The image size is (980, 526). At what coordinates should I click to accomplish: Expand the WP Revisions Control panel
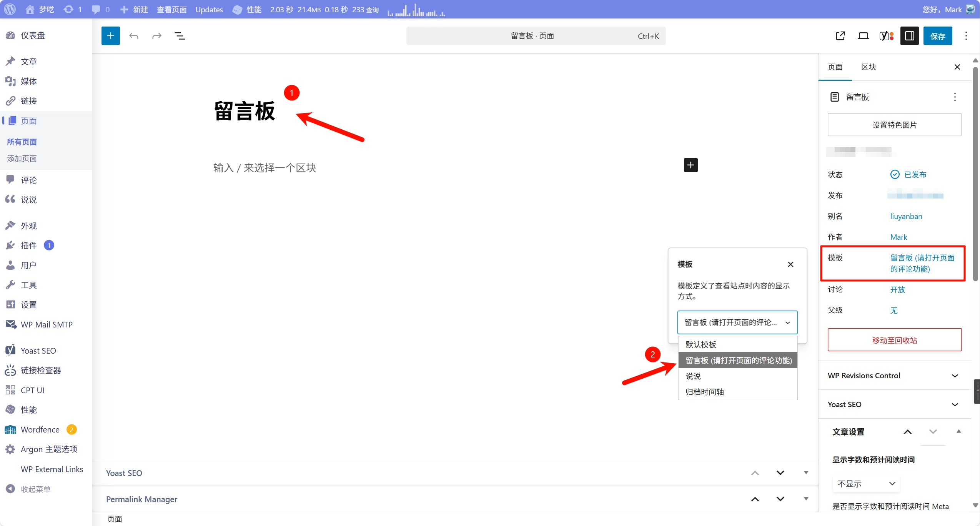pyautogui.click(x=894, y=376)
